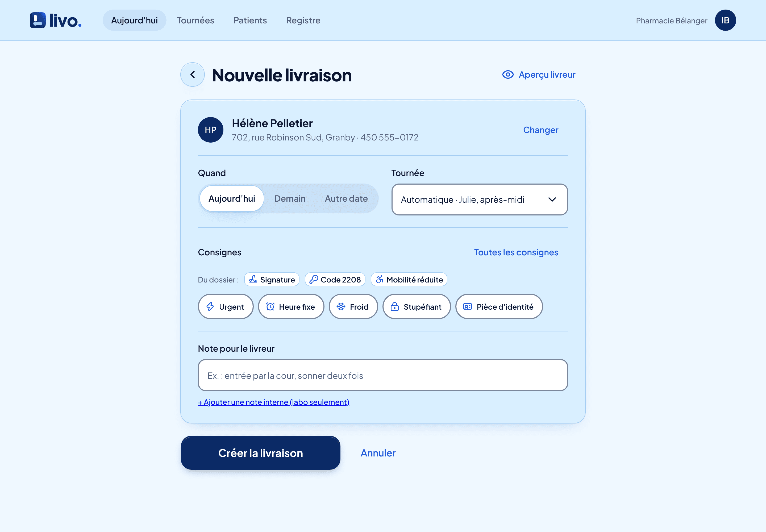
Task: Choose Autre date option
Action: pyautogui.click(x=346, y=199)
